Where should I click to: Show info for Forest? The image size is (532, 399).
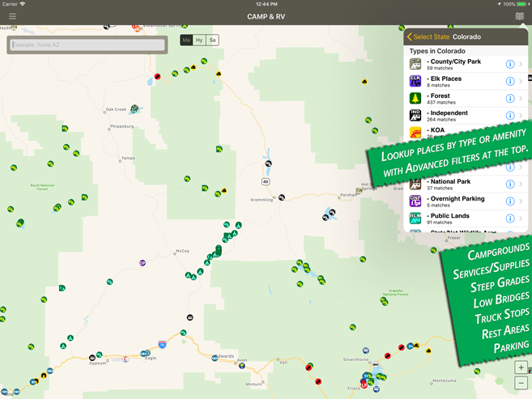510,98
